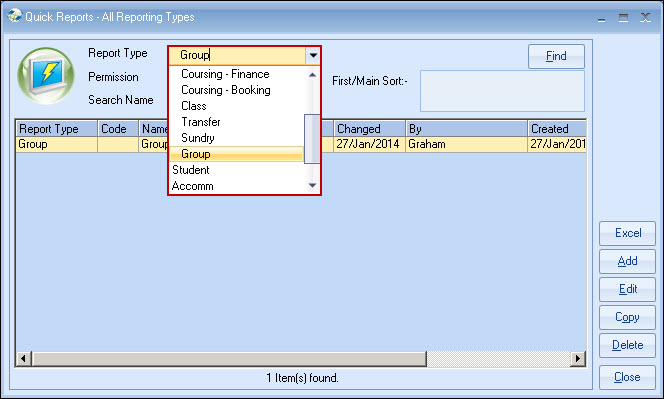This screenshot has width=664, height=399.
Task: Open the selected report with Edit
Action: coord(627,289)
